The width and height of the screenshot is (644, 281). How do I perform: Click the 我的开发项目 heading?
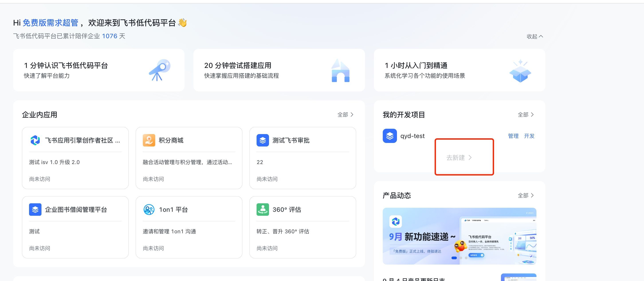coord(404,115)
